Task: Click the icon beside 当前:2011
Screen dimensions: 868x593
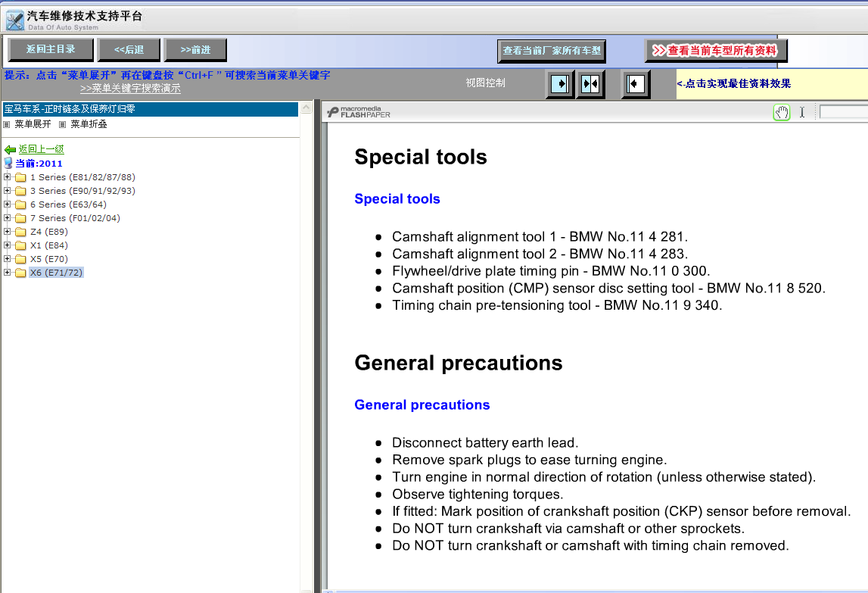Action: point(8,163)
